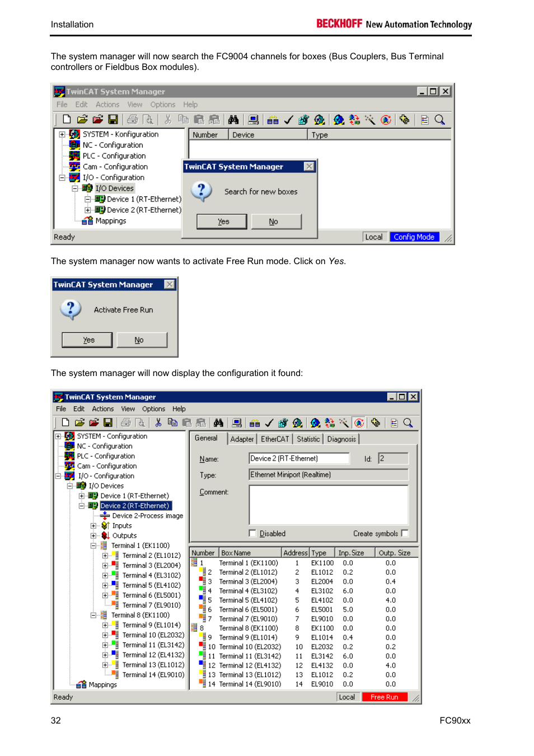Click checkmark Check Configuration icon in lower window
The image size is (534, 756).
click(x=269, y=423)
